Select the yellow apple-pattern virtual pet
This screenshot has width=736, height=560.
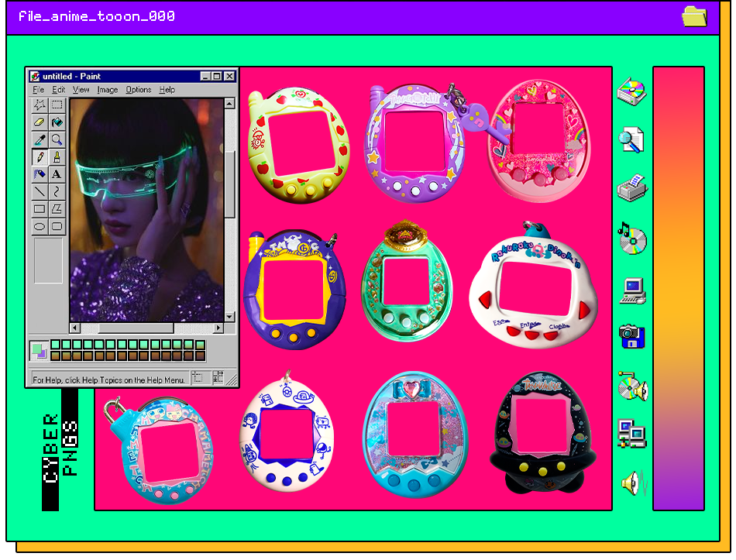tap(298, 145)
